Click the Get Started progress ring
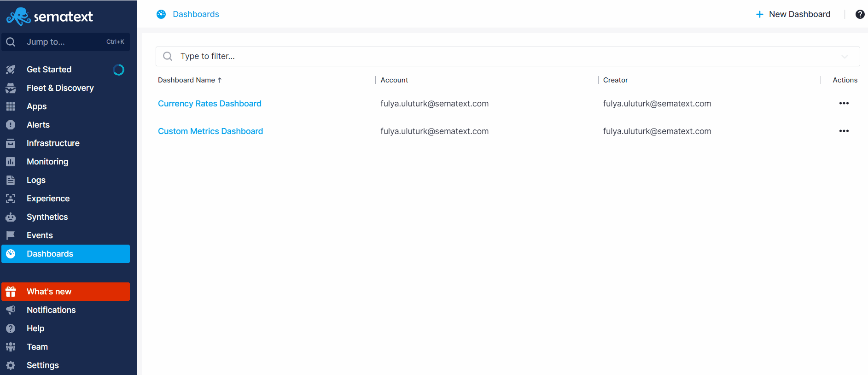 [118, 70]
